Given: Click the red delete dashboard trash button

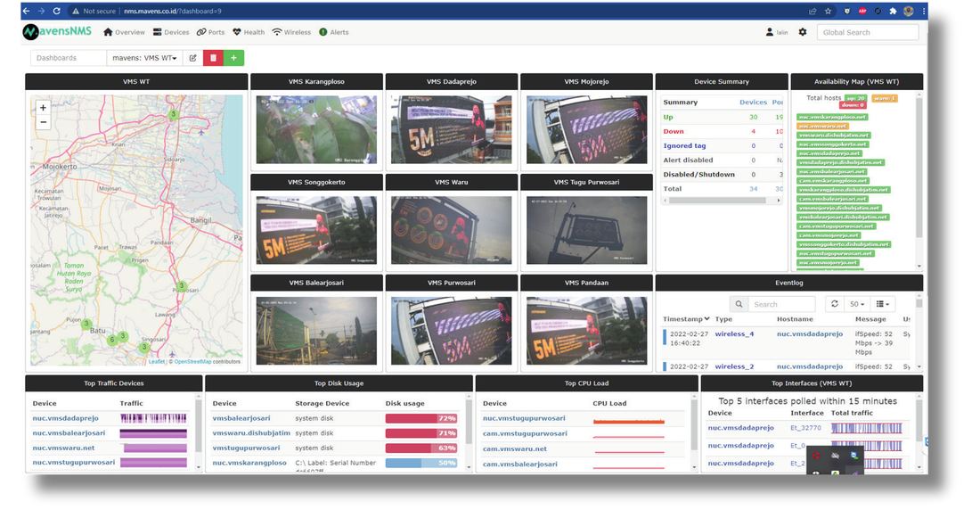Looking at the screenshot, I should point(213,58).
